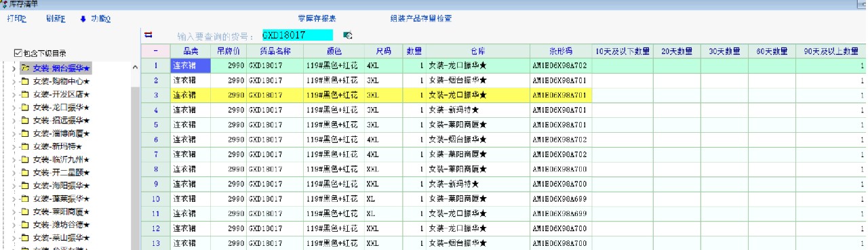Click the 刷新 menu item
The height and width of the screenshot is (250, 868).
coord(56,18)
